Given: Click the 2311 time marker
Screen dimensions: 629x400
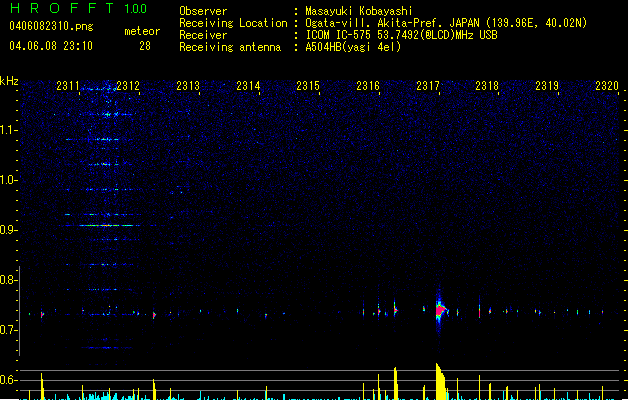Looking at the screenshot, I should [68, 86].
